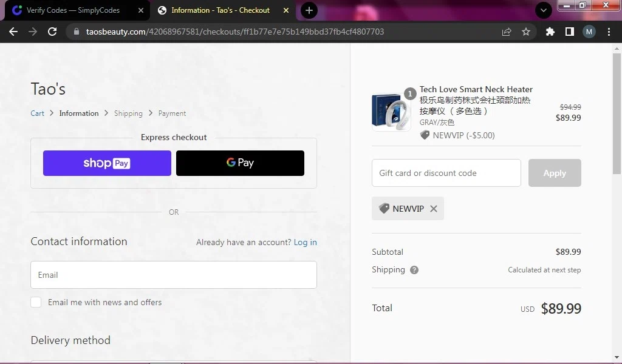This screenshot has height=364, width=622.
Task: Click the browser forward arrow
Action: coord(33,32)
